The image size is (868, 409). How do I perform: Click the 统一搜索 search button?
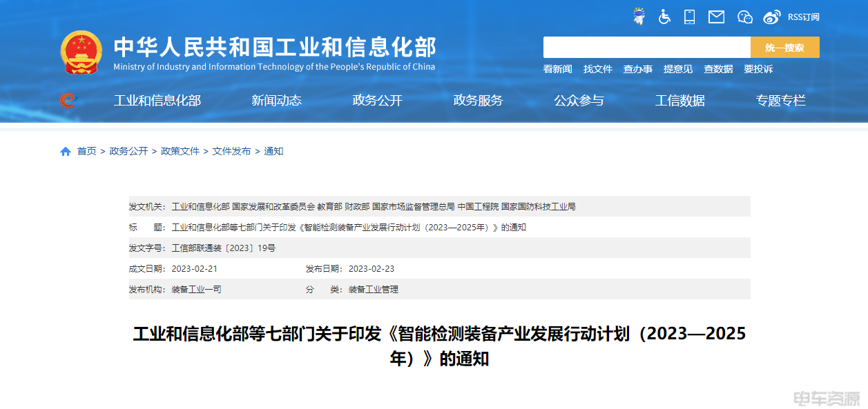(785, 48)
